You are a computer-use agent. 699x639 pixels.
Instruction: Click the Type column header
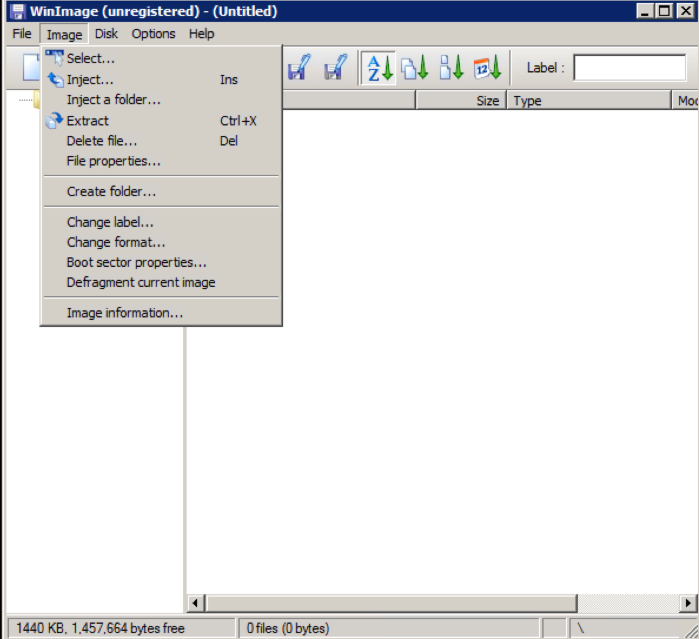[588, 100]
